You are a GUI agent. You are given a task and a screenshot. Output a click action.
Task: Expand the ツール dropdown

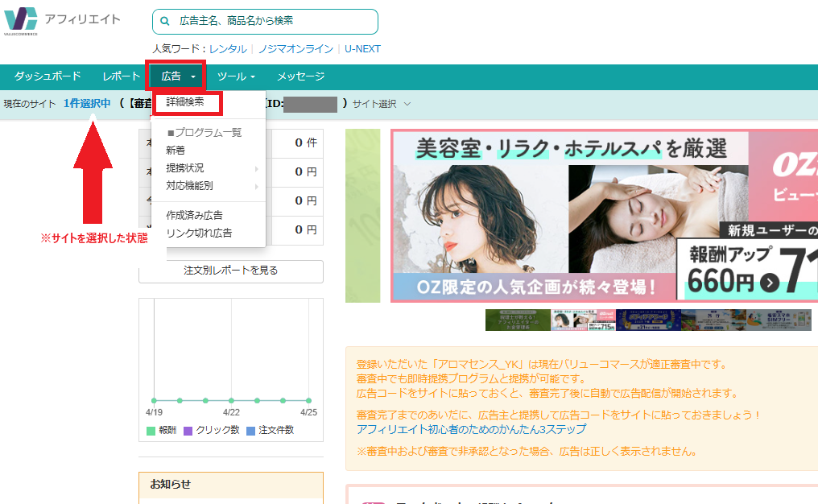tap(233, 76)
